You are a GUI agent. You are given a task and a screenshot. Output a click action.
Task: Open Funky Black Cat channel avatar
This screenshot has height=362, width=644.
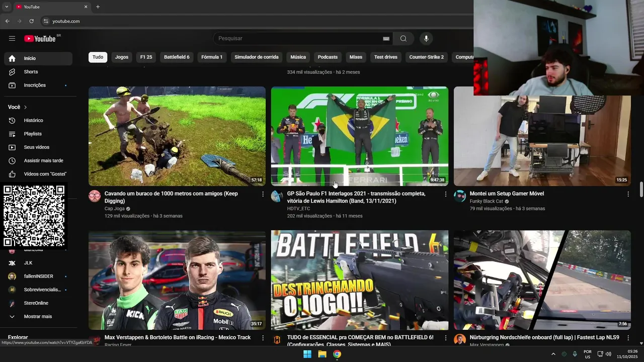(x=460, y=196)
